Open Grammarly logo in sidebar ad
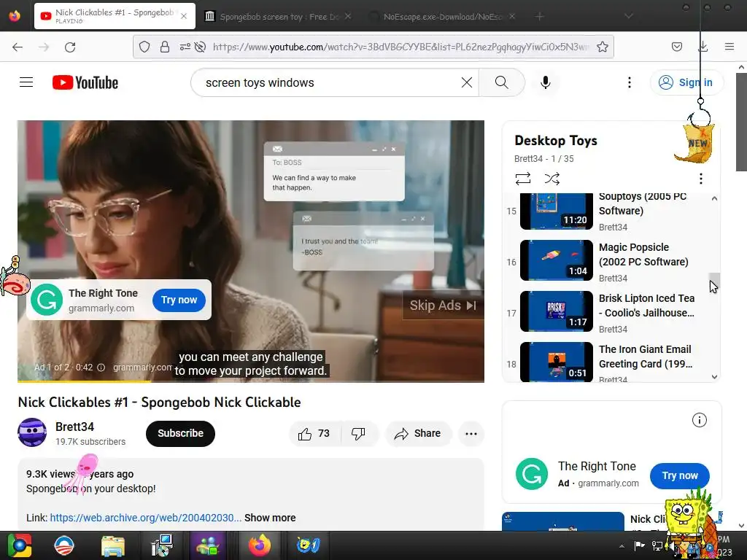The image size is (747, 560). click(x=532, y=474)
